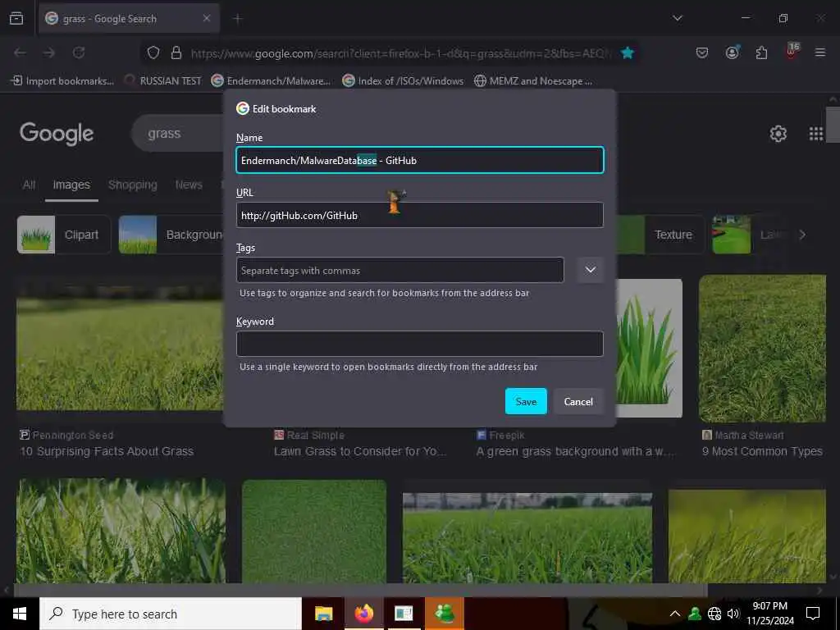
Task: Open the Freepik grass illustration image
Action: pyautogui.click(x=650, y=348)
